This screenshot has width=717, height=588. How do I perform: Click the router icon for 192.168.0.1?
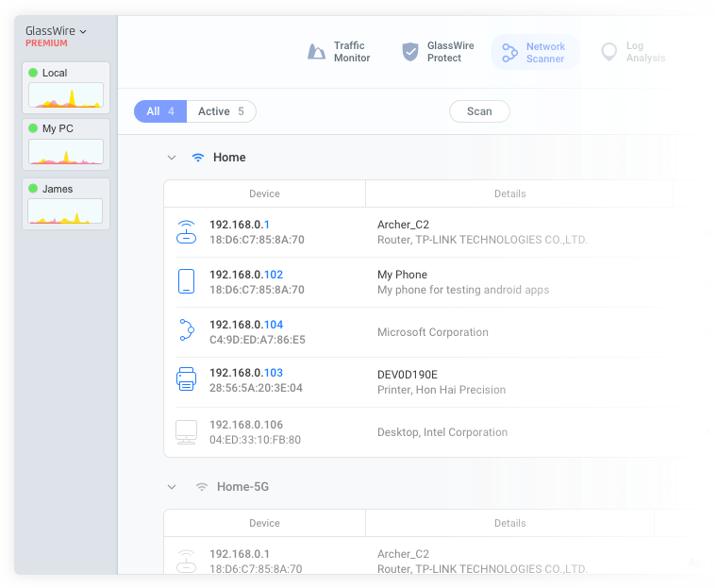(x=187, y=232)
